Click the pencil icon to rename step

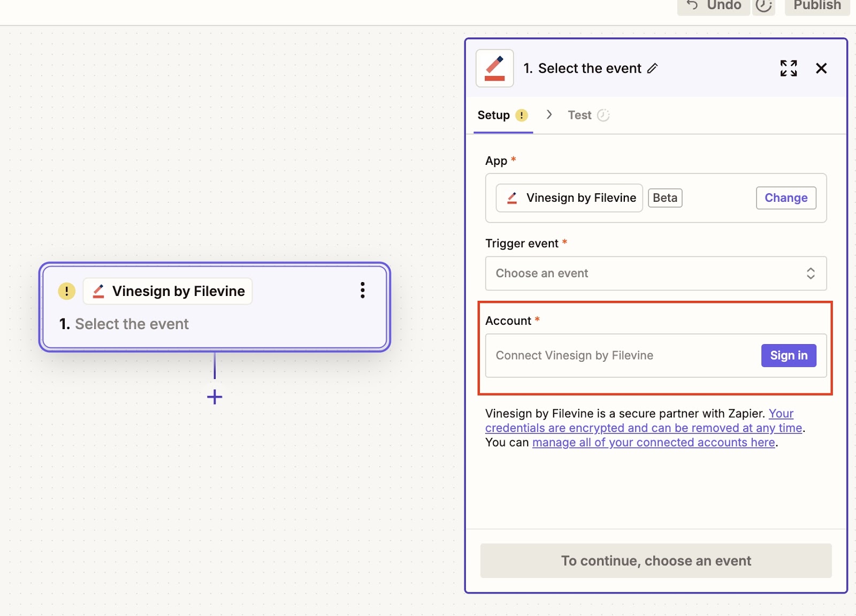tap(652, 69)
